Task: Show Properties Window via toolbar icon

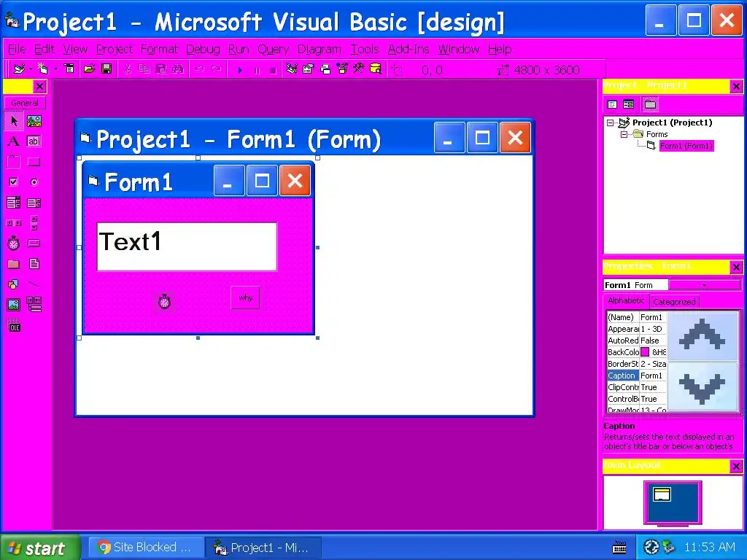Action: point(309,69)
